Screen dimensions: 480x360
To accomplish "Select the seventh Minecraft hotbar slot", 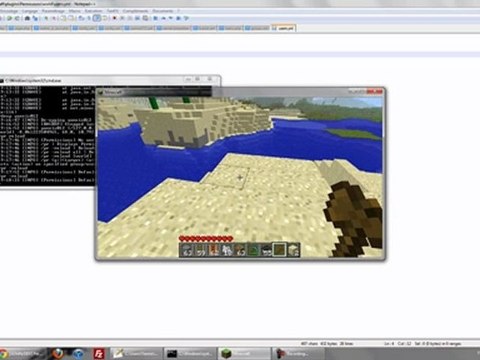I will pos(267,250).
